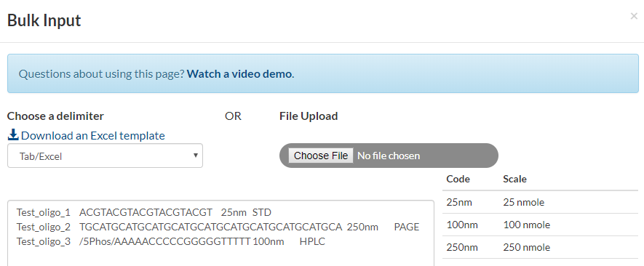Open the Watch a video demo link

[240, 74]
